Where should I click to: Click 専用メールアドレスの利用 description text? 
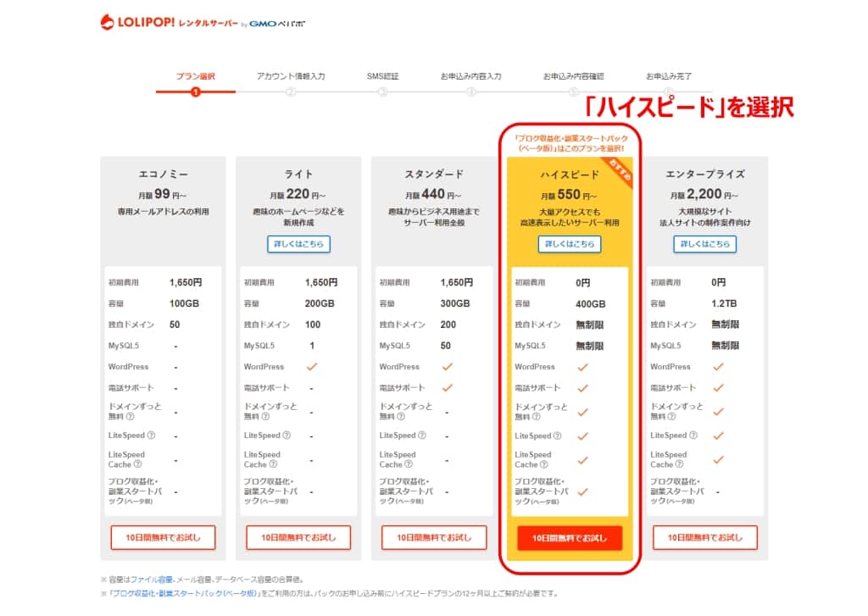(x=164, y=212)
